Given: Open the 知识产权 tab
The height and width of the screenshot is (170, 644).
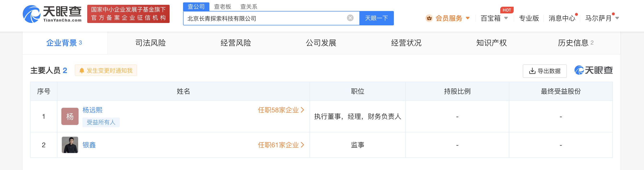Looking at the screenshot, I should pos(491,43).
